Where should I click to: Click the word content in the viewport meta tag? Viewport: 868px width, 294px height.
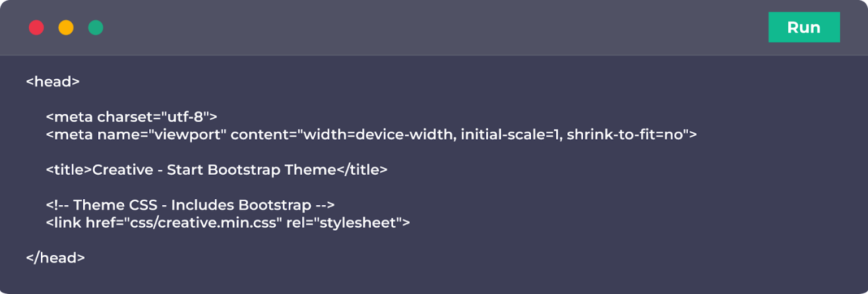(261, 135)
